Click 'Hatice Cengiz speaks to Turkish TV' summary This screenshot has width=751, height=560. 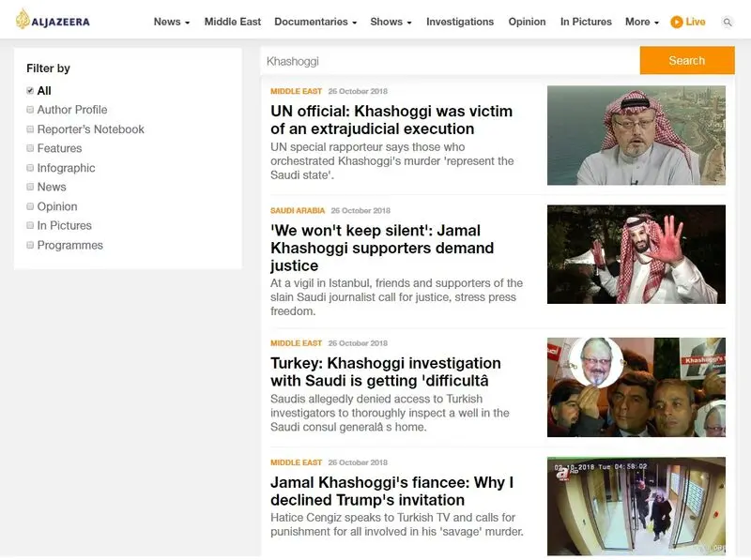pos(396,524)
